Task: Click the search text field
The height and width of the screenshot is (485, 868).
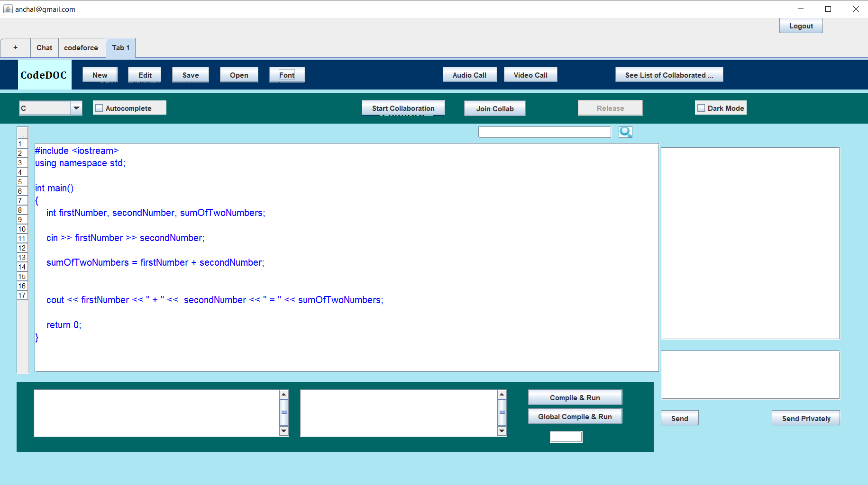Action: [x=545, y=132]
